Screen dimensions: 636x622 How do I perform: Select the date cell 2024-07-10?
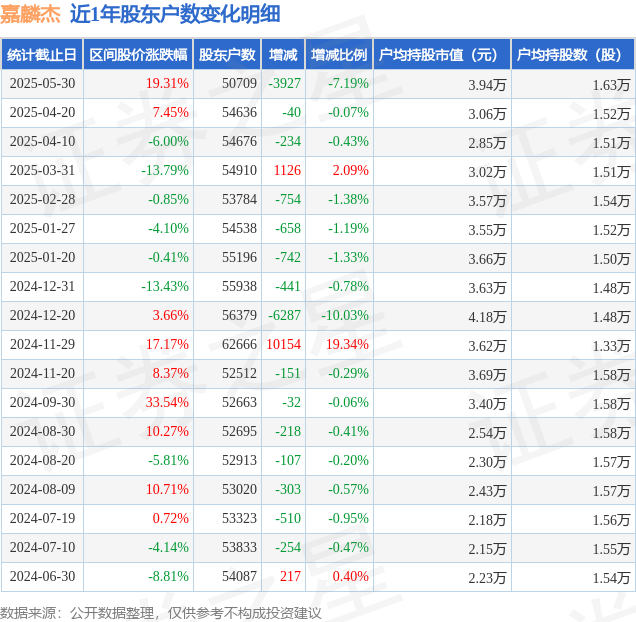(43, 548)
